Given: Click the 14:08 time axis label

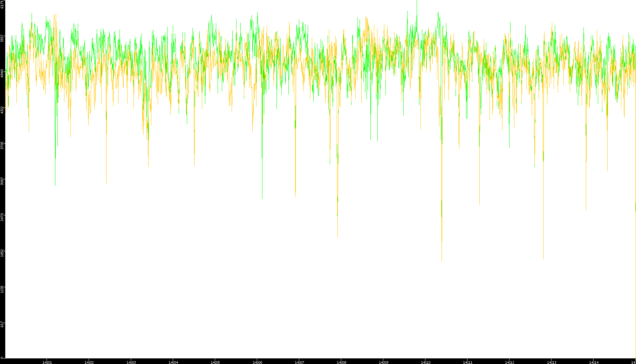Looking at the screenshot, I should coord(341,362).
